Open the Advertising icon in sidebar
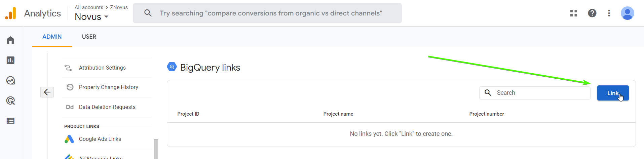 point(10,101)
